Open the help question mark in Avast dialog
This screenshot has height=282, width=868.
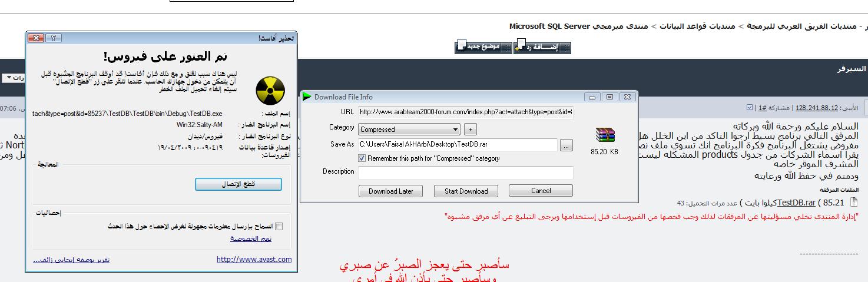54,38
